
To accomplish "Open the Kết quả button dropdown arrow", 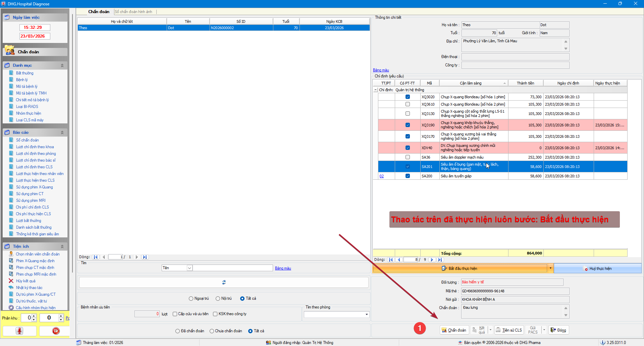I will coord(490,330).
